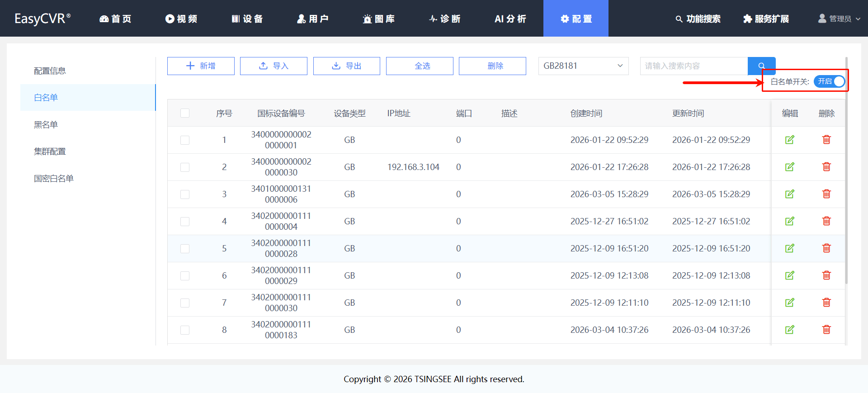
Task: Expand the 管理员 user menu
Action: pyautogui.click(x=839, y=19)
